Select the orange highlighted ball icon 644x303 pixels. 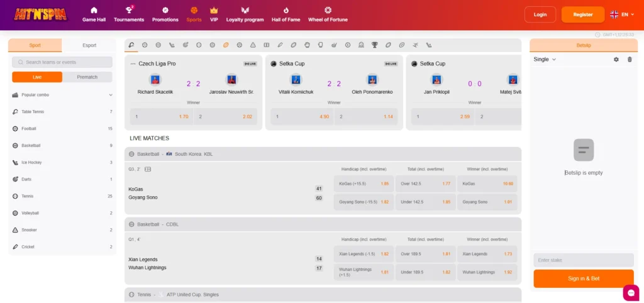coord(226,45)
